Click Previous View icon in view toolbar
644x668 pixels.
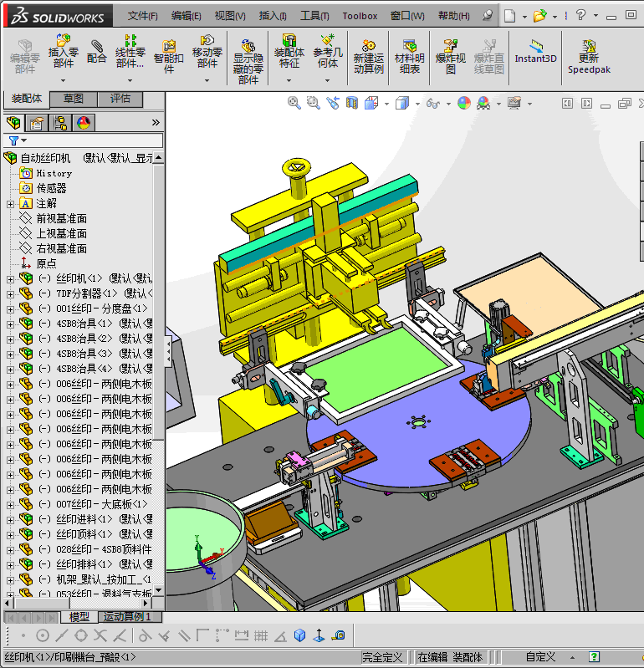pyautogui.click(x=333, y=103)
